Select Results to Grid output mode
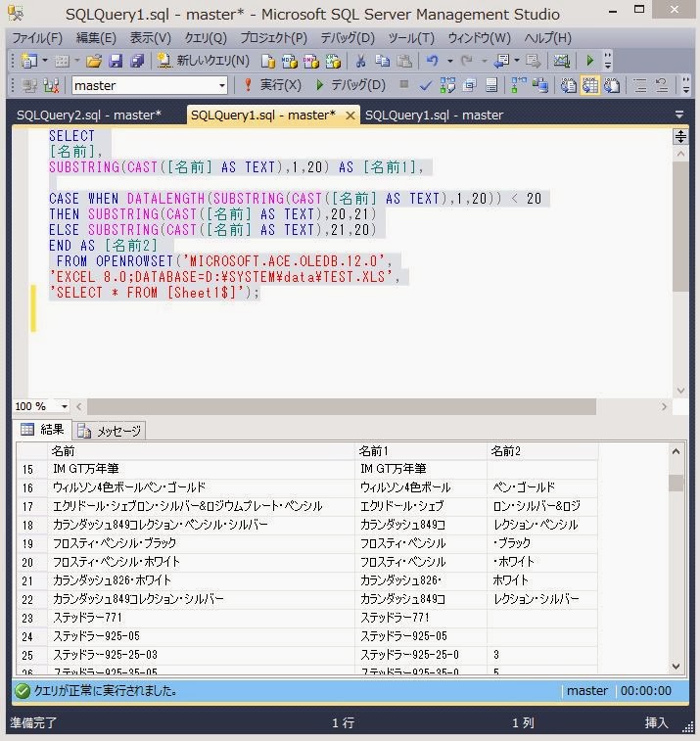The width and height of the screenshot is (700, 741). point(590,85)
